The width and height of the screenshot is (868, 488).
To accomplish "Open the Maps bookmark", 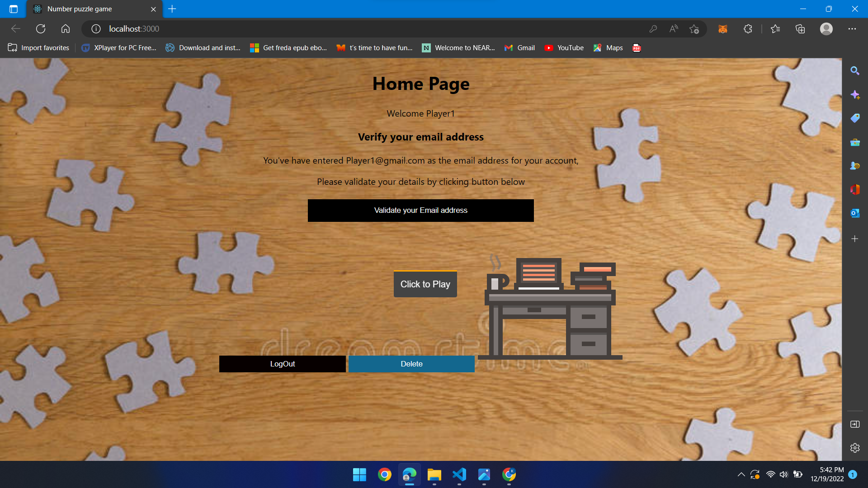I will pos(608,48).
